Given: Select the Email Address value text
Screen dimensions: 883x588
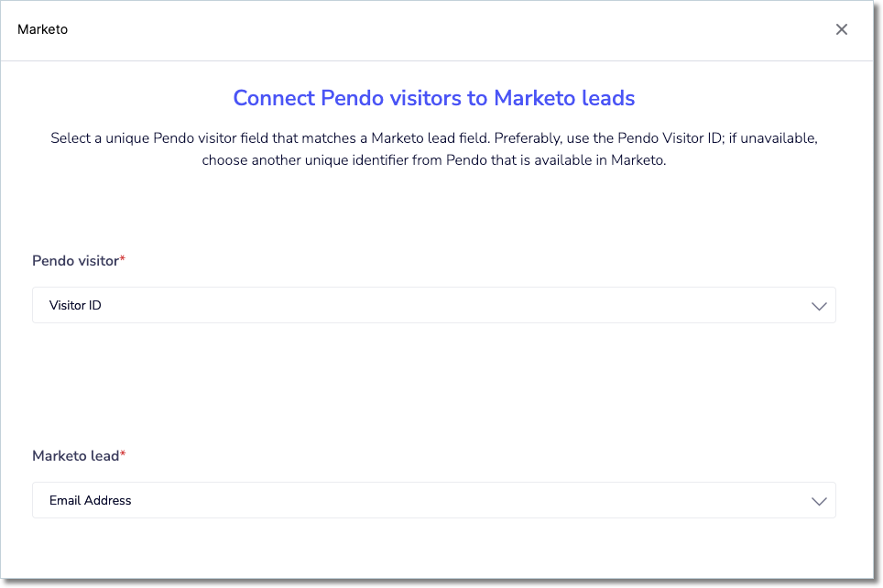Looking at the screenshot, I should (90, 500).
